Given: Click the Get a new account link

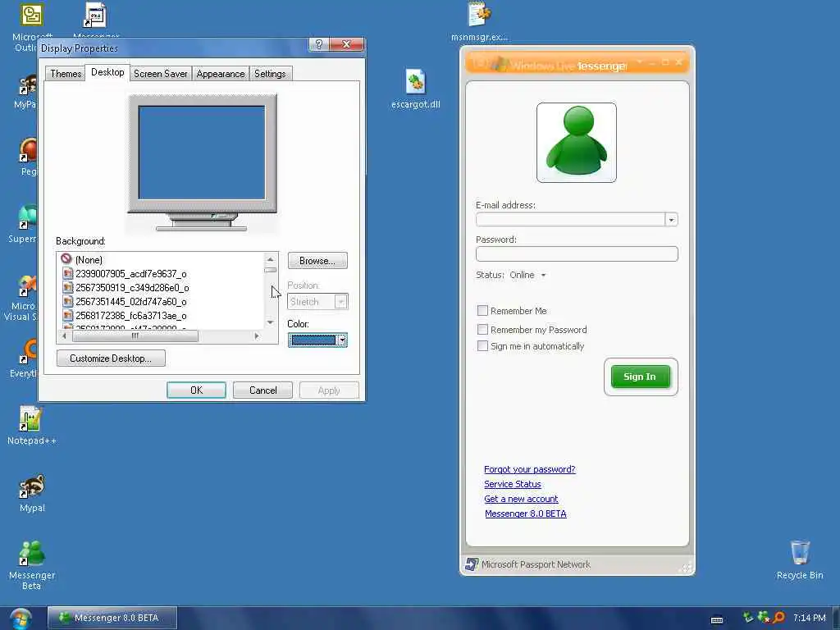Looking at the screenshot, I should [x=521, y=499].
